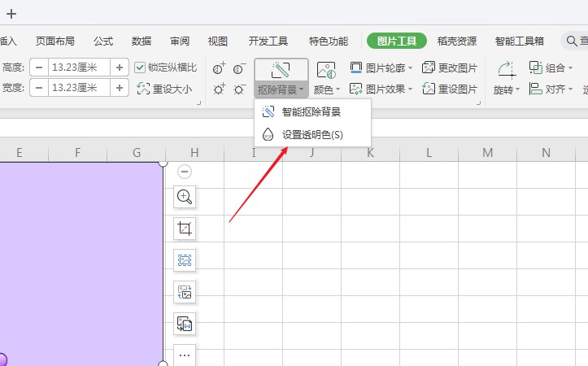Click the 旋转 arrow icon
This screenshot has height=366, width=588.
point(506,70)
